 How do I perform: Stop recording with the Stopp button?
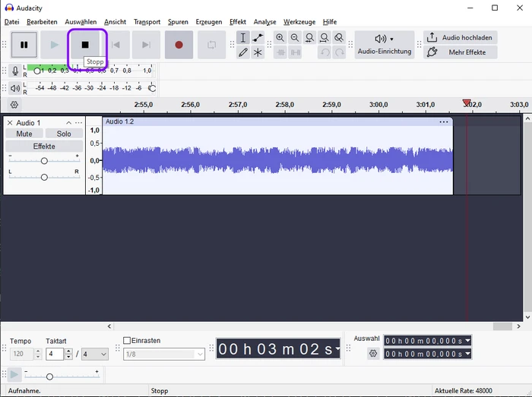pyautogui.click(x=85, y=45)
